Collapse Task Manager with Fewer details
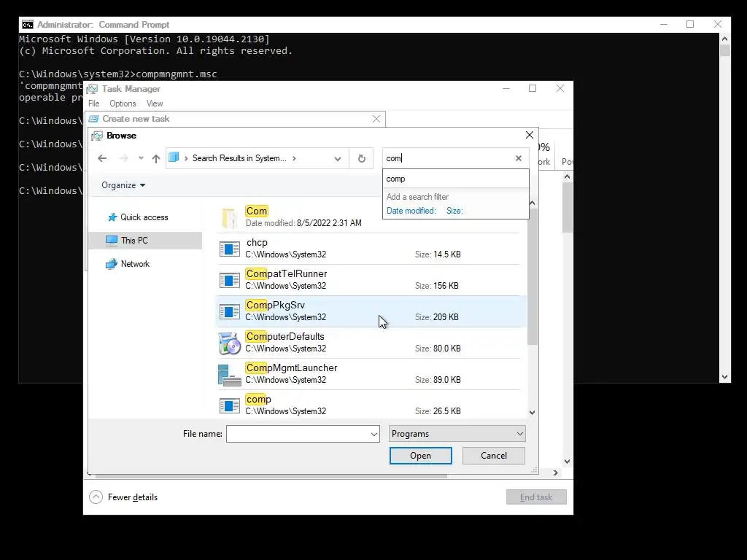Image resolution: width=747 pixels, height=560 pixels. [123, 497]
